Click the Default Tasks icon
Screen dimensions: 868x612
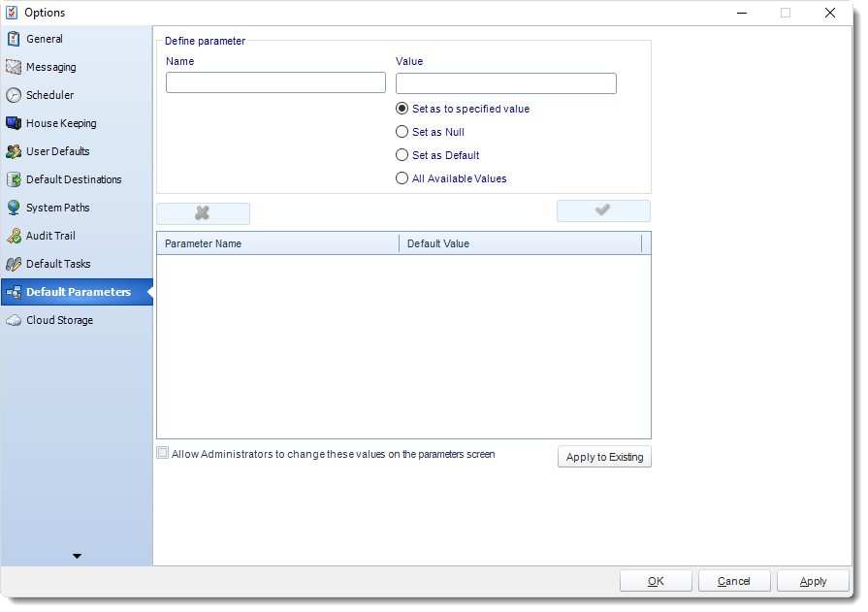click(x=14, y=264)
